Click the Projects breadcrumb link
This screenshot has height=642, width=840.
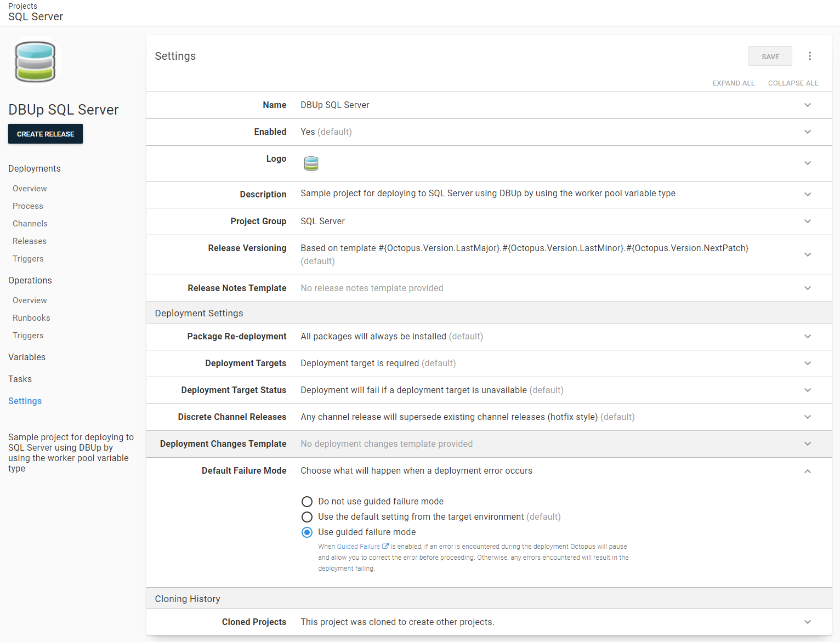click(23, 6)
